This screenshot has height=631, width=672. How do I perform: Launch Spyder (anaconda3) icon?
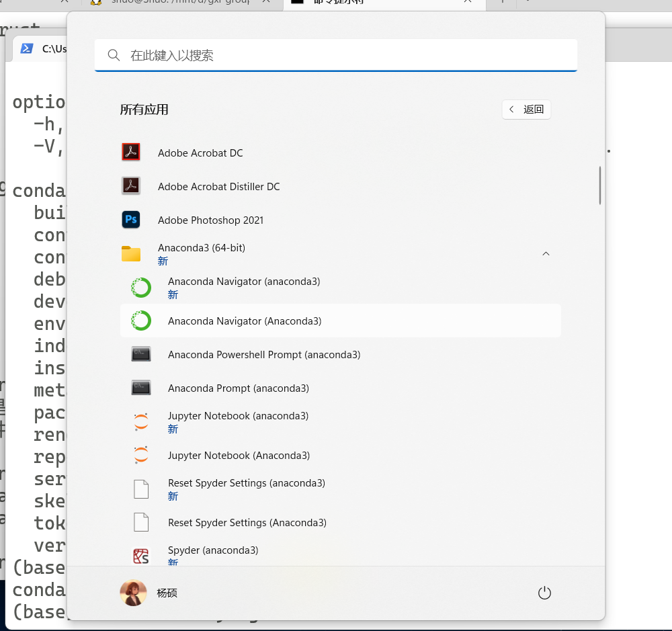tap(141, 556)
